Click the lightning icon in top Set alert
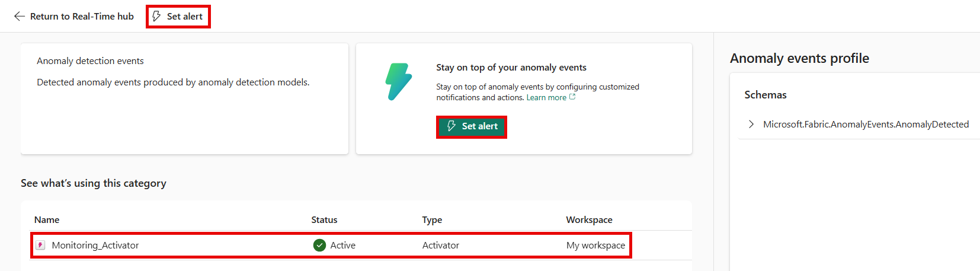This screenshot has height=271, width=980. pos(157,17)
